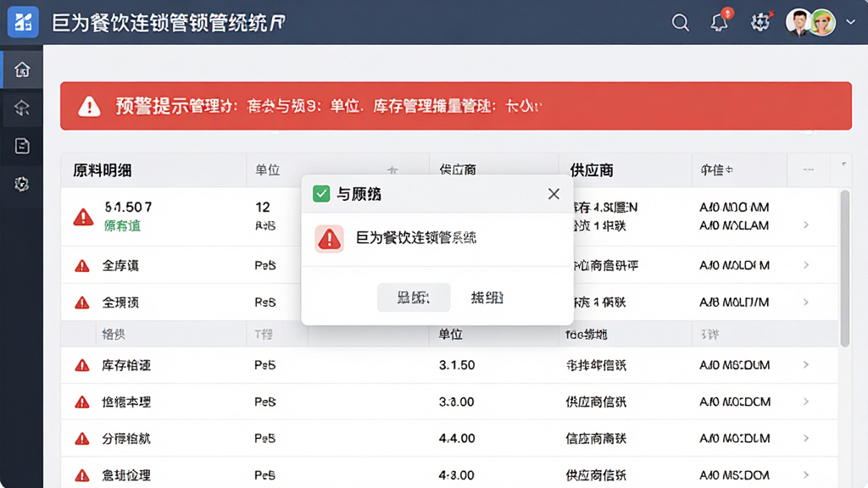Screen dimensions: 868x488
Task: Select the 3.1.50 value cell
Action: click(x=457, y=365)
